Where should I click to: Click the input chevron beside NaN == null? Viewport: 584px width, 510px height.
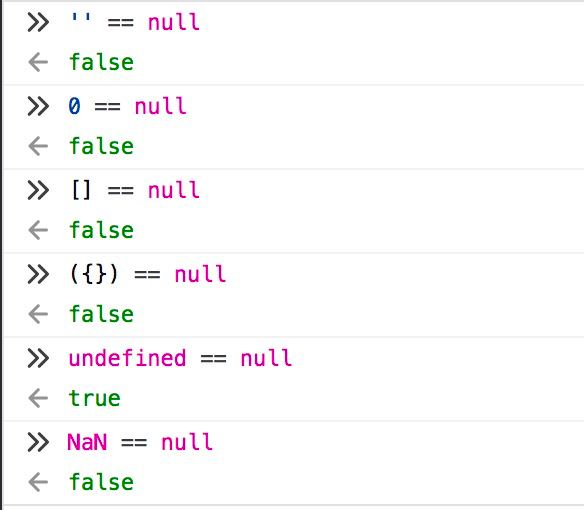pos(38,443)
